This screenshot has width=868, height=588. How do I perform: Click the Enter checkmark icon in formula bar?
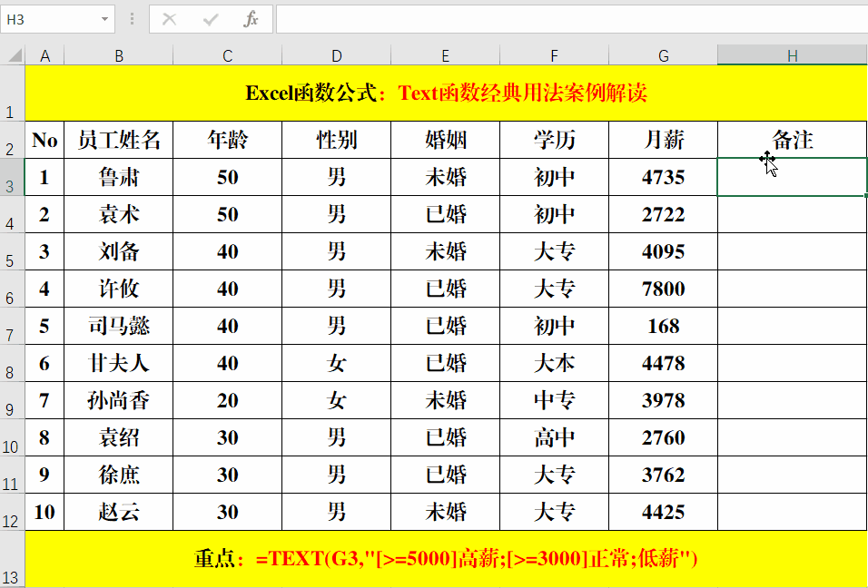pos(211,19)
